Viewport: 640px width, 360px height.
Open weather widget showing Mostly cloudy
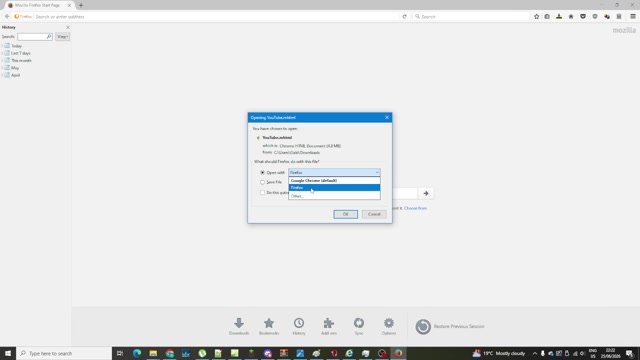[x=498, y=353]
